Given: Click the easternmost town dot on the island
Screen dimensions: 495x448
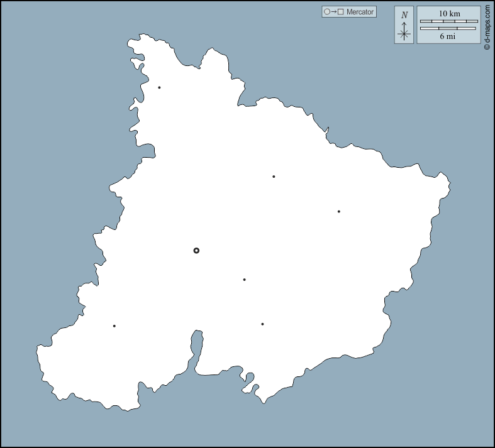Looking at the screenshot, I should click(338, 211).
